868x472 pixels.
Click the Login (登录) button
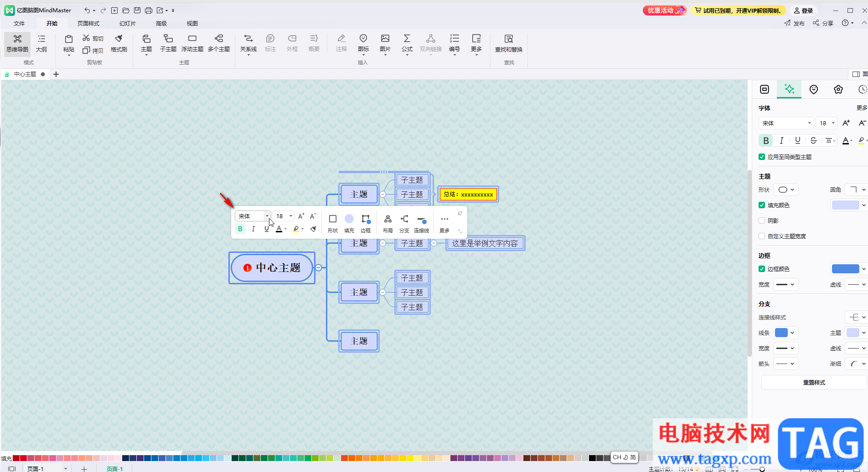click(803, 10)
